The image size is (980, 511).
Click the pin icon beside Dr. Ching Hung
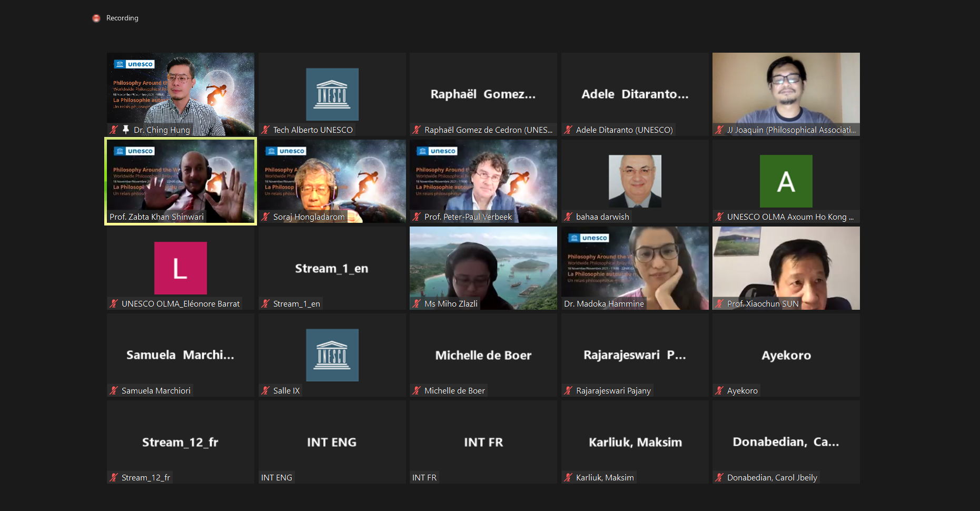[126, 130]
